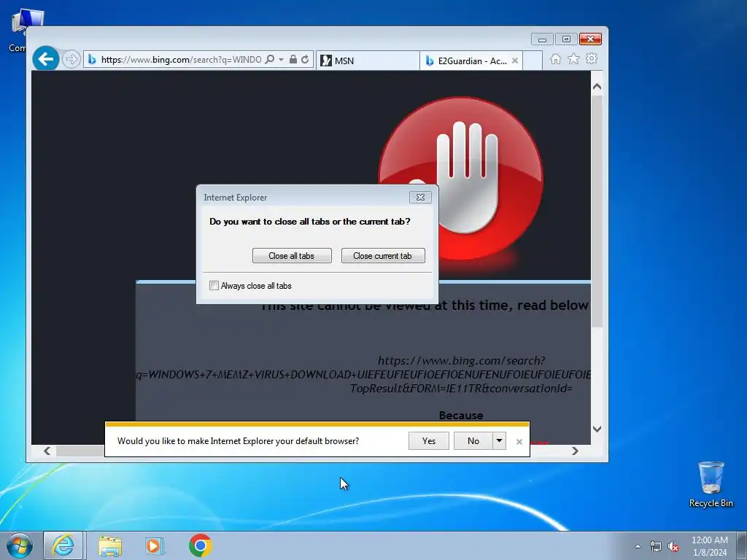Check 'Always close all tabs' checkbox
Viewport: 747px width, 560px height.
coord(214,286)
